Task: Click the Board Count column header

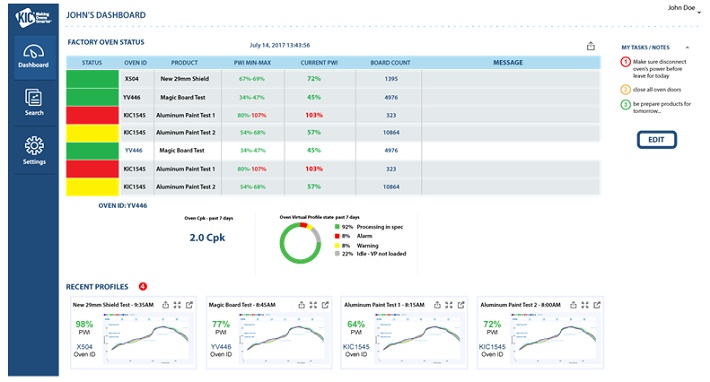Action: [x=390, y=62]
